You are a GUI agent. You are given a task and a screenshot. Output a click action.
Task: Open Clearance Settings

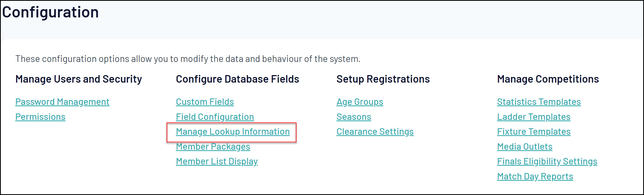click(x=375, y=132)
